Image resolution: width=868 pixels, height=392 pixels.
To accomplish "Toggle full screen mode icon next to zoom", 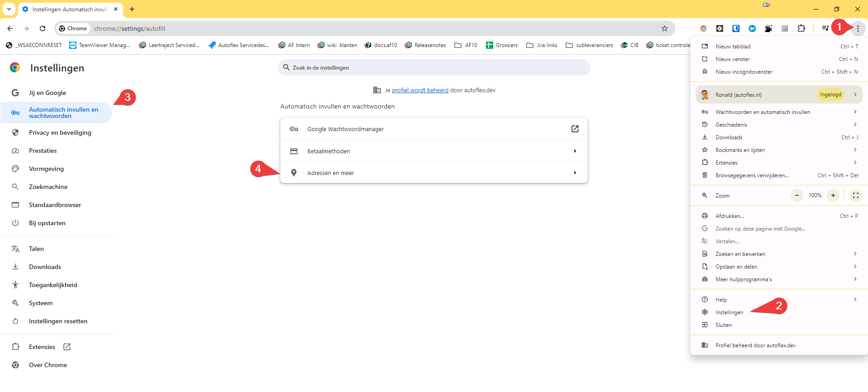I will [855, 195].
